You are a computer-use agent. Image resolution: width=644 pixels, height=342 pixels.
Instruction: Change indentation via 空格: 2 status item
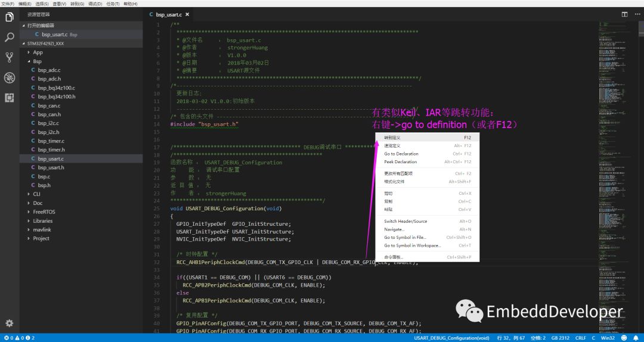point(538,338)
